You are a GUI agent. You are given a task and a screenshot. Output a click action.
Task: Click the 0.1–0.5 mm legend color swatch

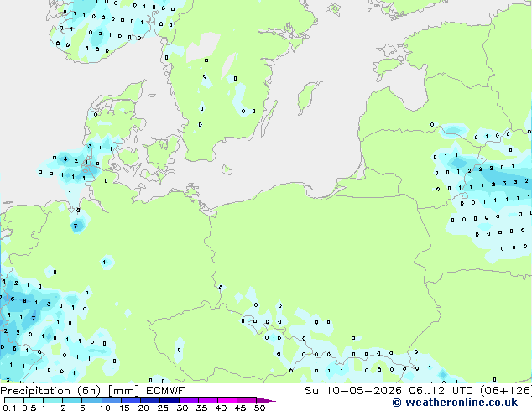point(14,400)
